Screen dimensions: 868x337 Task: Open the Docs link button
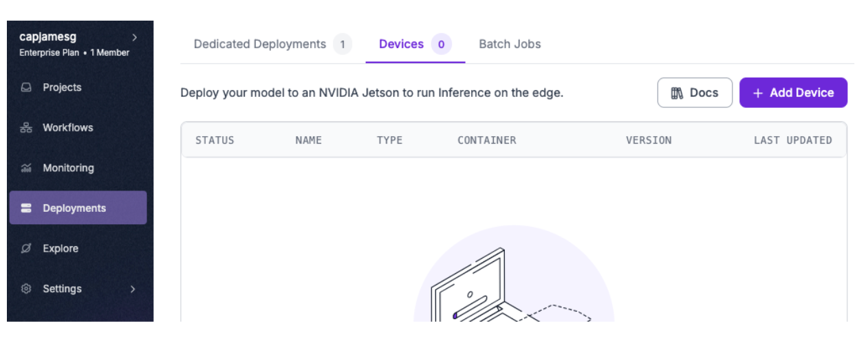point(695,93)
